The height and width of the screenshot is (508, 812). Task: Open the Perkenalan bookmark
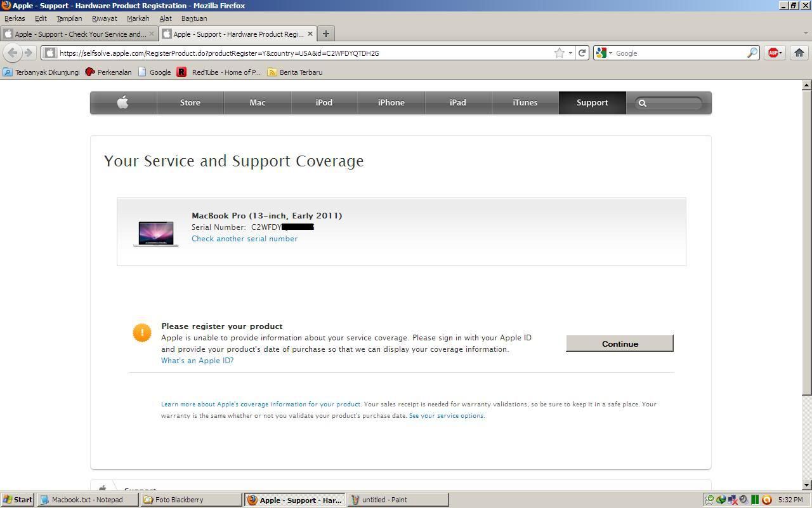pos(108,72)
